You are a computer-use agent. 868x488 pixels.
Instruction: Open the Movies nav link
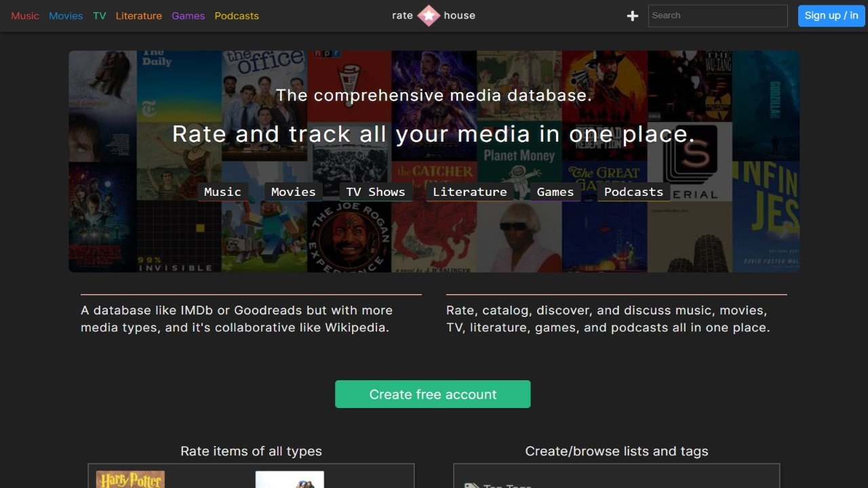(x=66, y=16)
